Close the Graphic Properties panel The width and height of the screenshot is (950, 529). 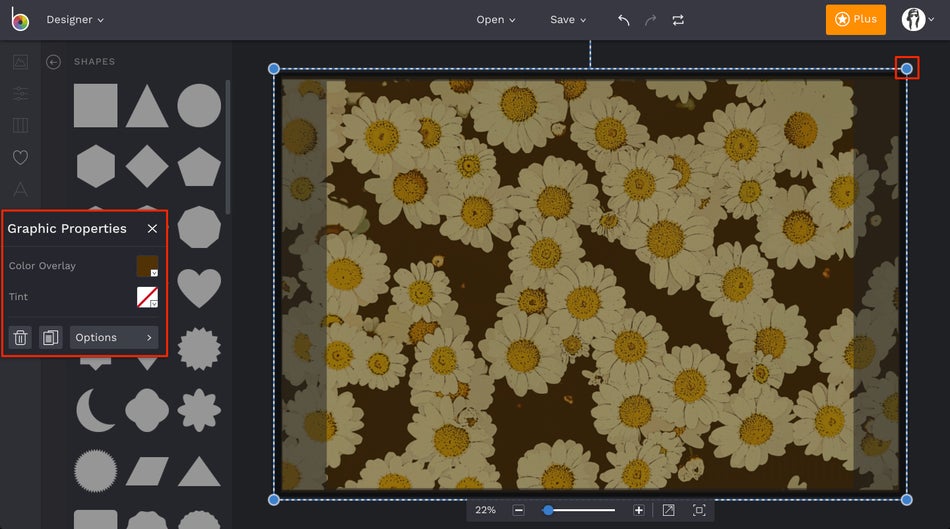152,229
